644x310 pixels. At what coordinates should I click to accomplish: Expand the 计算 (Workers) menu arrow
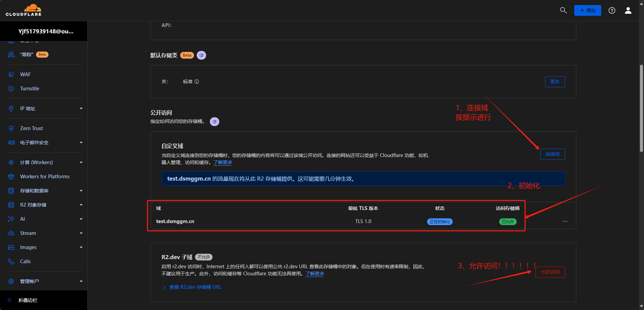point(81,162)
